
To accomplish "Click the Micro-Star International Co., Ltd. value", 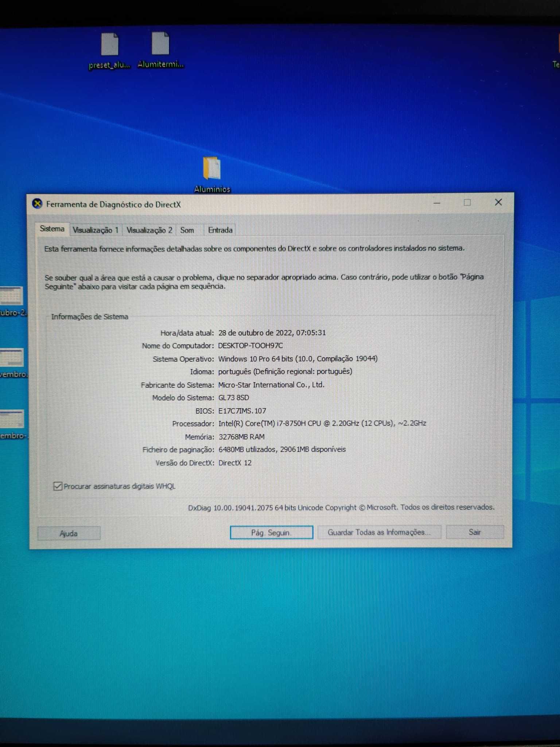I will click(271, 385).
